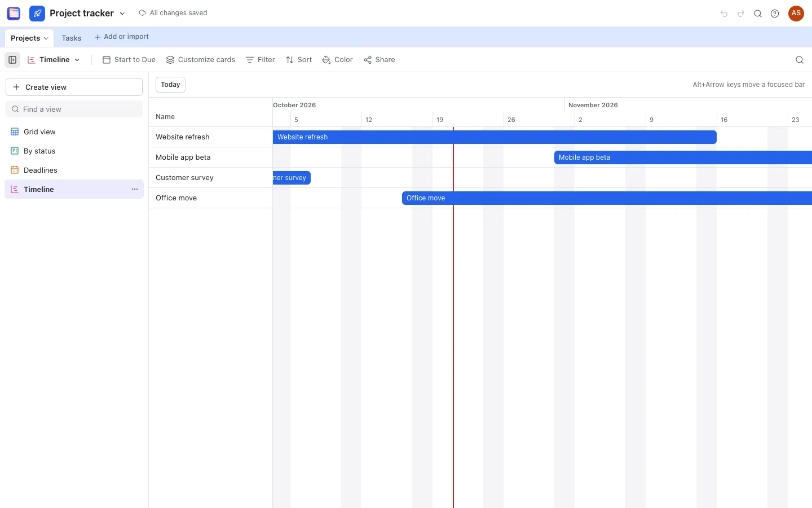
Task: Collapse the views sidebar panel
Action: 12,60
